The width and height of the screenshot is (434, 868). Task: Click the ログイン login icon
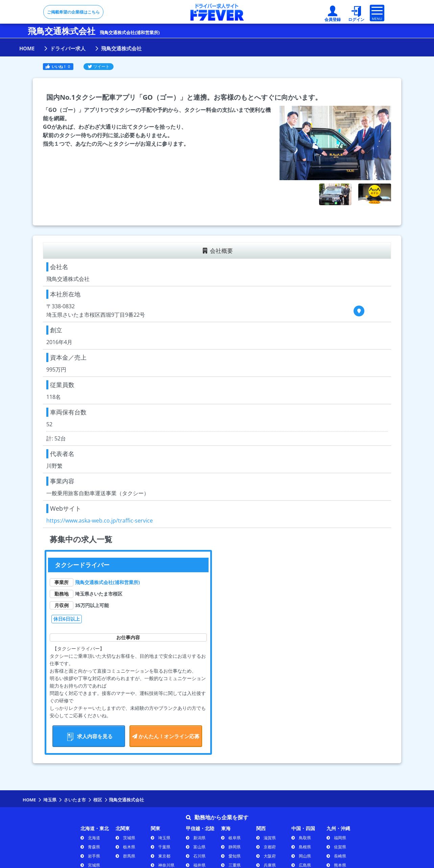click(x=356, y=14)
